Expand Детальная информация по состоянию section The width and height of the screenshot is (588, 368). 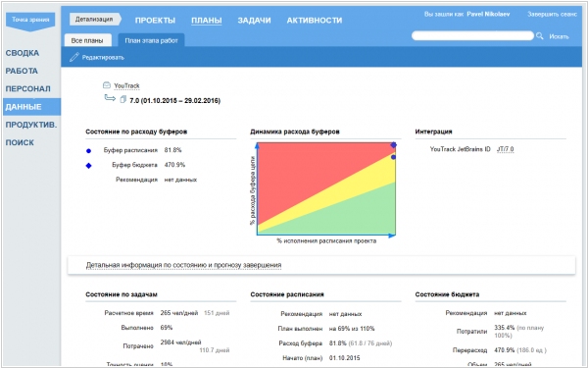click(184, 265)
